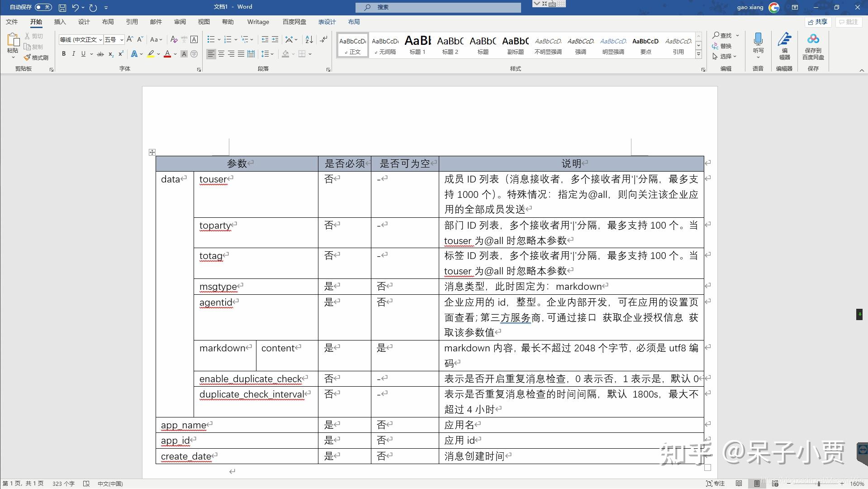Viewport: 868px width, 489px height.
Task: Click the 共享 (Share) button
Action: (x=817, y=22)
